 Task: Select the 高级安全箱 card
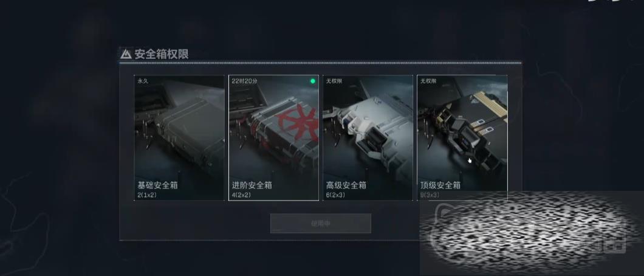pos(368,137)
